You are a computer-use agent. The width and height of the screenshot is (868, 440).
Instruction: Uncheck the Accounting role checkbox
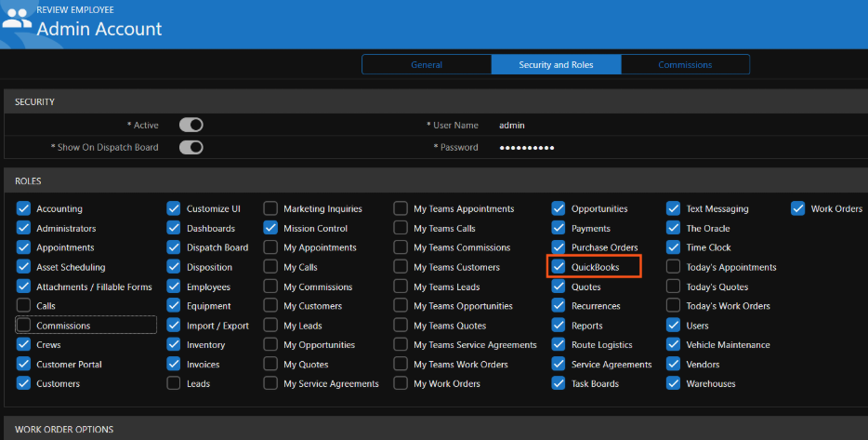click(x=23, y=208)
